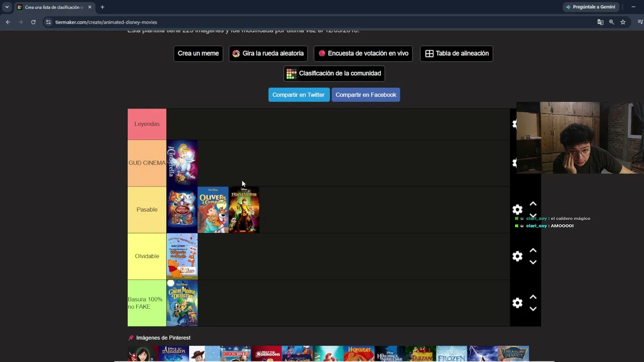
Task: Select the 'Crea una lista de clasificación' tab
Action: pos(54,7)
